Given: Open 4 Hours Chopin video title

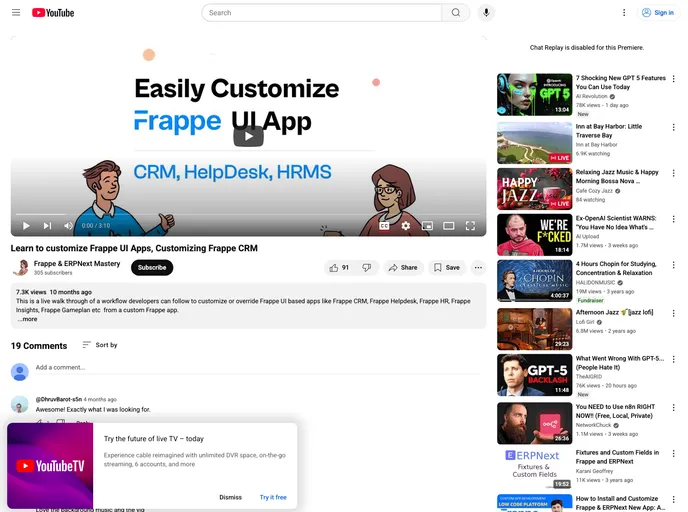Looking at the screenshot, I should 616,268.
